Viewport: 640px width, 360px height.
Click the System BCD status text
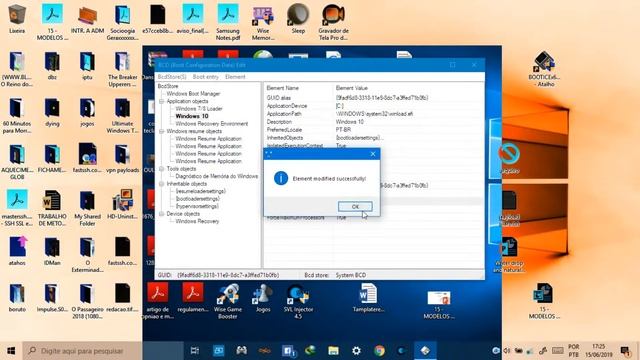tap(351, 276)
